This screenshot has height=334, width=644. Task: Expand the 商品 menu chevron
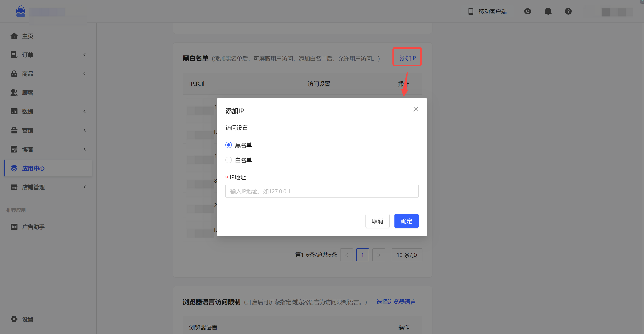85,74
